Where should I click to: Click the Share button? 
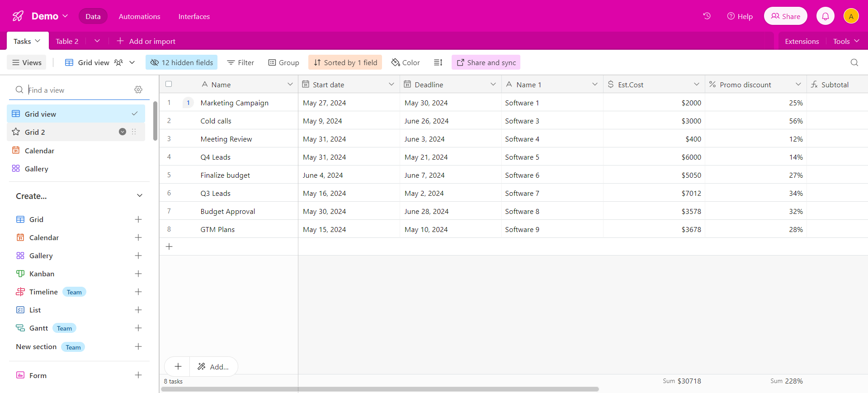[x=786, y=16]
